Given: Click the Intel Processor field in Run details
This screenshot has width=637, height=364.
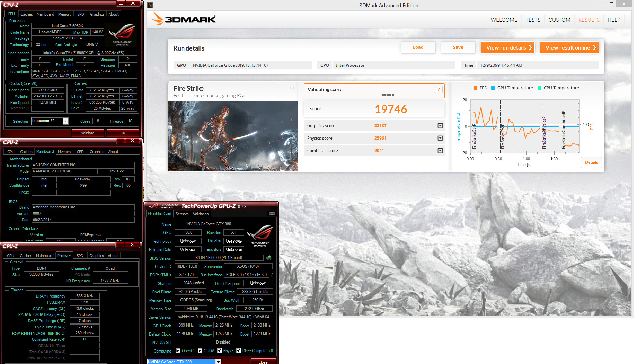Looking at the screenshot, I should [x=393, y=65].
